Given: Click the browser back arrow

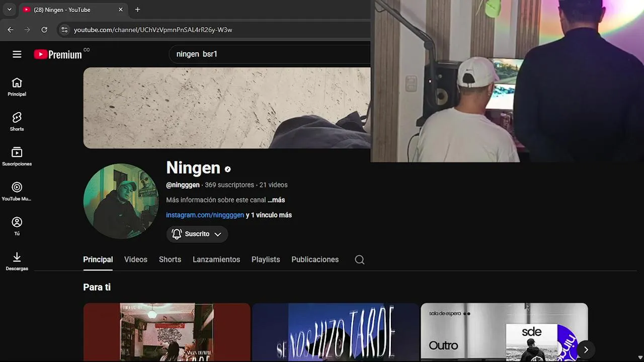Looking at the screenshot, I should [x=11, y=30].
